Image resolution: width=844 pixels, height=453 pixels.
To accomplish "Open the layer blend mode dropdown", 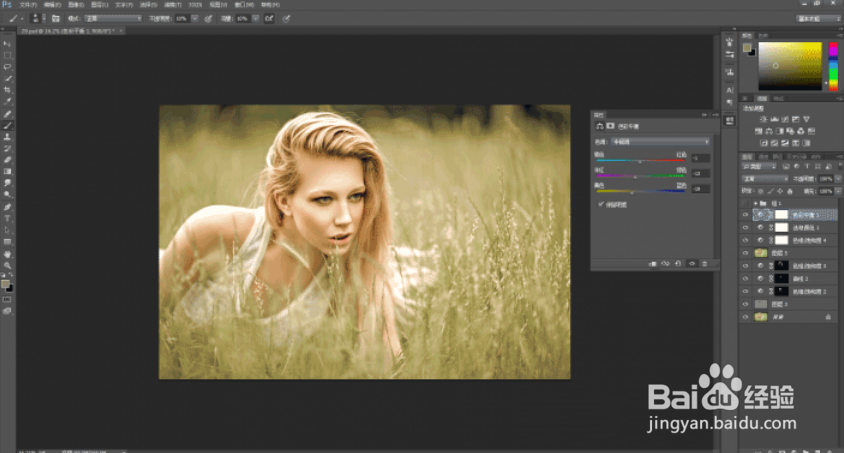I will click(x=765, y=179).
